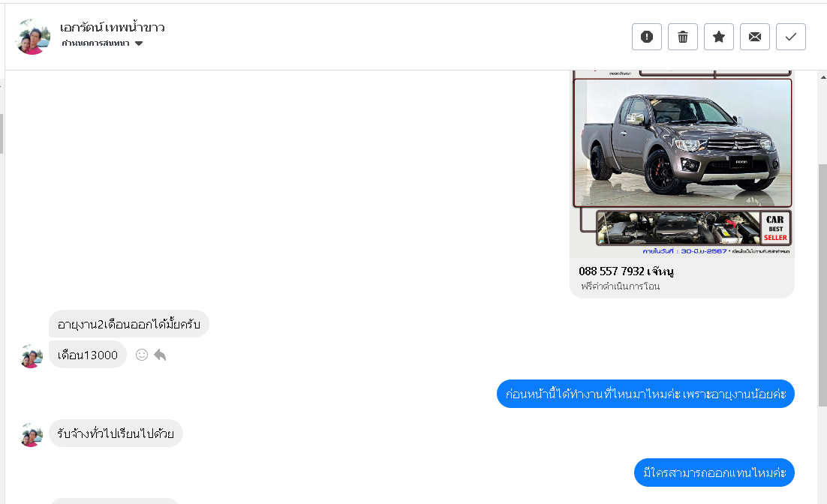Click the chat vertical scrollbar thumb
This screenshot has height=504, width=827.
822,285
